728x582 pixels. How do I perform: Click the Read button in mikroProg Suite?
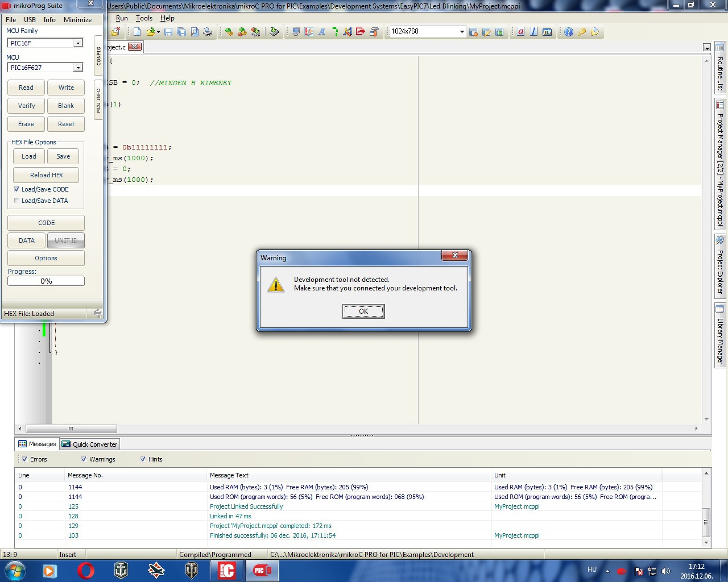point(26,88)
